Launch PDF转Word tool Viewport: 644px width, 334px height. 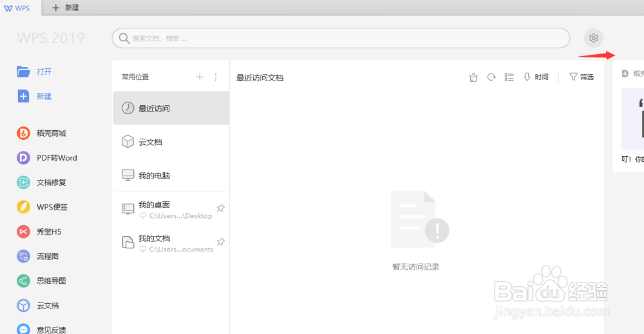[47, 158]
